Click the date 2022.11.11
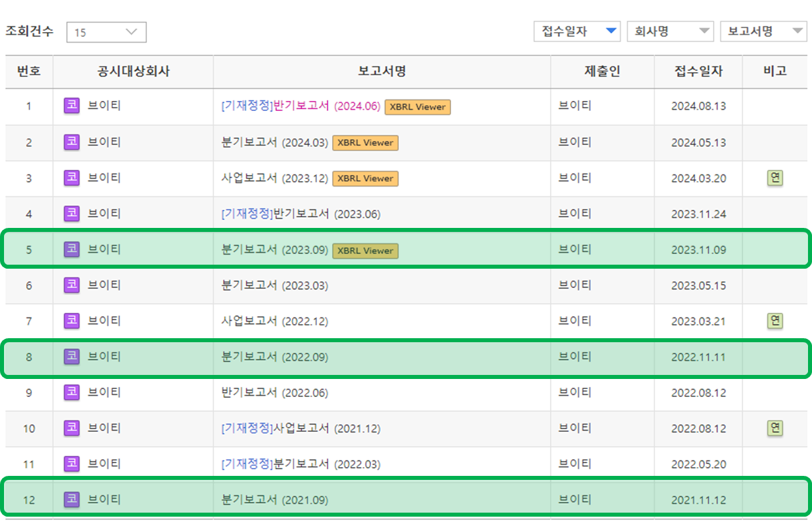Screen dimensions: 812x524 (x=698, y=358)
